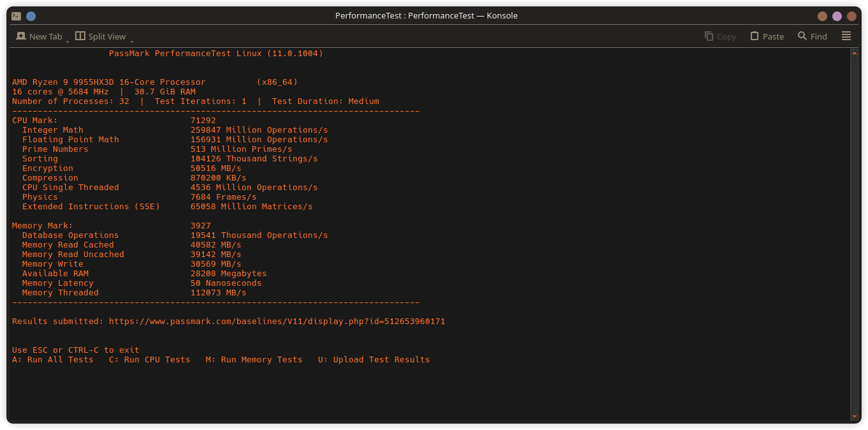Screen dimensions: 868x430
Task: Click the Available RAM 28208 Megabytes value
Action: pos(229,274)
